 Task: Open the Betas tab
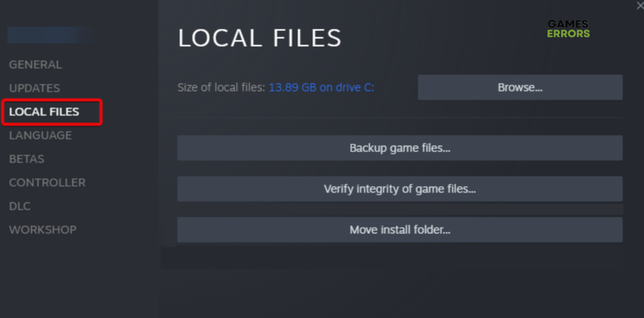pos(27,159)
